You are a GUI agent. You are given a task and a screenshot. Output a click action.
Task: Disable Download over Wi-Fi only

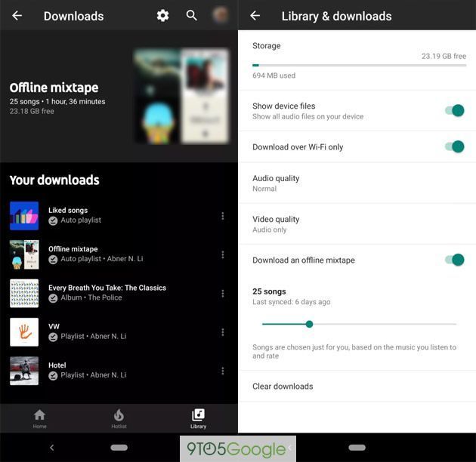pos(454,147)
